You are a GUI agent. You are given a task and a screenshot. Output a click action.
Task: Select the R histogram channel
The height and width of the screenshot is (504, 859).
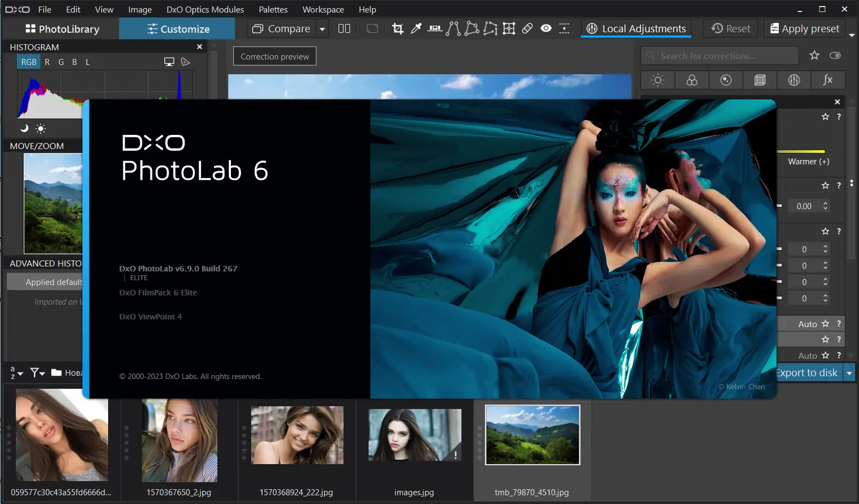point(48,62)
